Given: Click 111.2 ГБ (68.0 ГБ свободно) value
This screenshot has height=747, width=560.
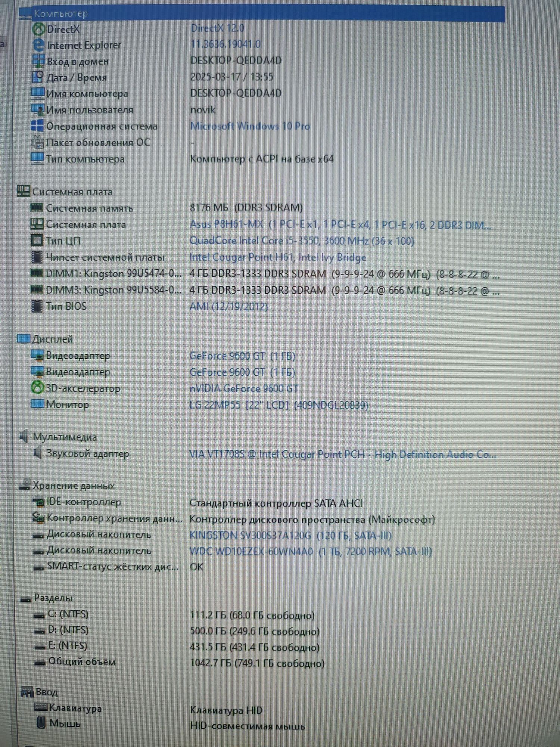Looking at the screenshot, I should click(252, 615).
